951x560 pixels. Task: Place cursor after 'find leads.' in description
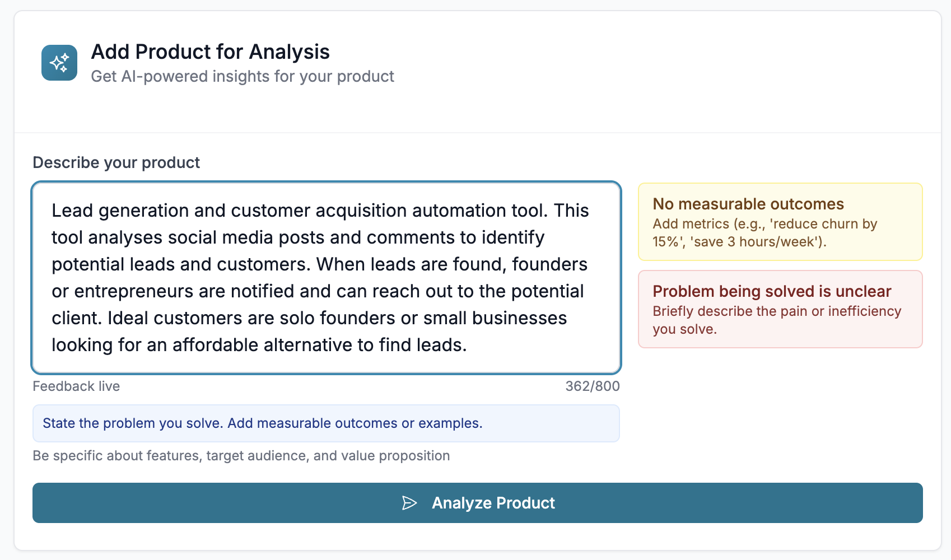(467, 345)
